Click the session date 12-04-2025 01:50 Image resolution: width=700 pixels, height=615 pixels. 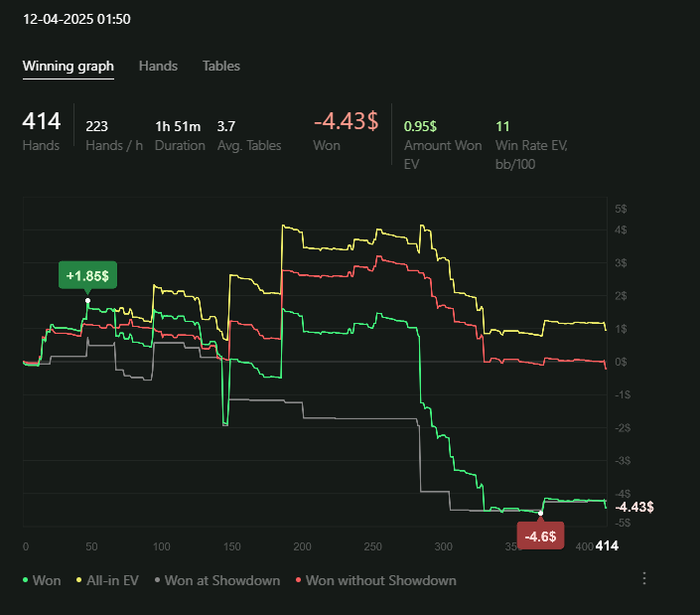pos(77,19)
